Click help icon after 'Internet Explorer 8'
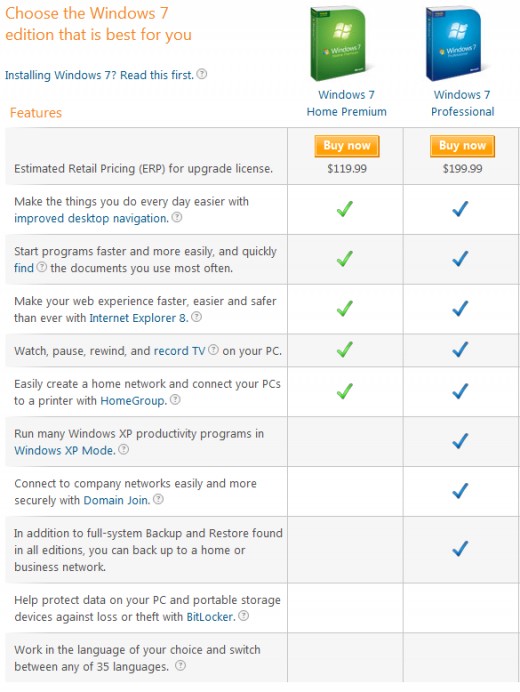Viewport: 520px width, 692px height. [196, 317]
